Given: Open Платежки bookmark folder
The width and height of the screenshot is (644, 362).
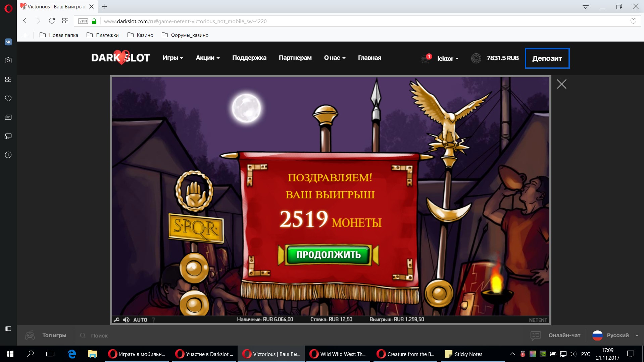Looking at the screenshot, I should 103,35.
